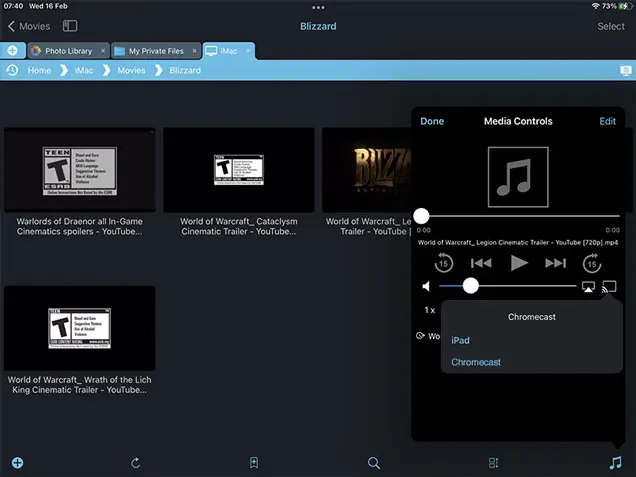The height and width of the screenshot is (477, 636).
Task: Go back to Movies folder
Action: [29, 26]
